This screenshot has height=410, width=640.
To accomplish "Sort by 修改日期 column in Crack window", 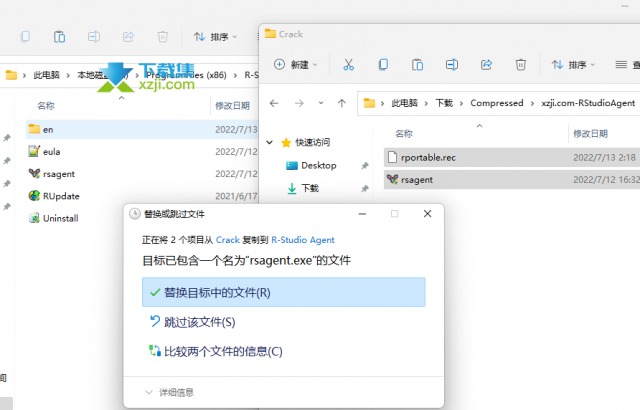I will [x=591, y=133].
